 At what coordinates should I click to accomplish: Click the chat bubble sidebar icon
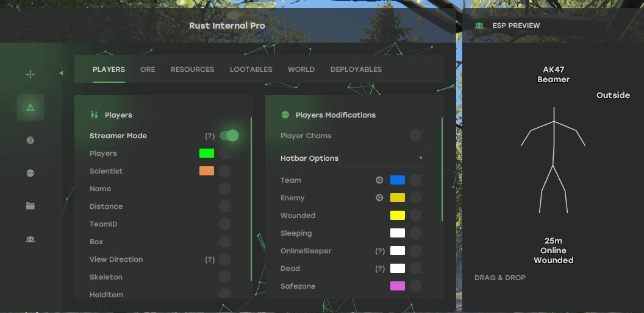click(30, 173)
